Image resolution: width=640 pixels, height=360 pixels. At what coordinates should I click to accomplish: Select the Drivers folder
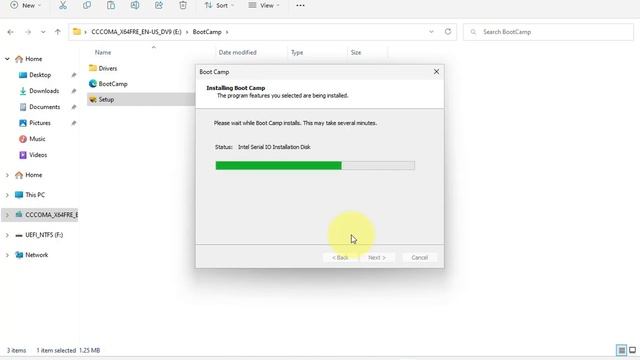coord(108,68)
